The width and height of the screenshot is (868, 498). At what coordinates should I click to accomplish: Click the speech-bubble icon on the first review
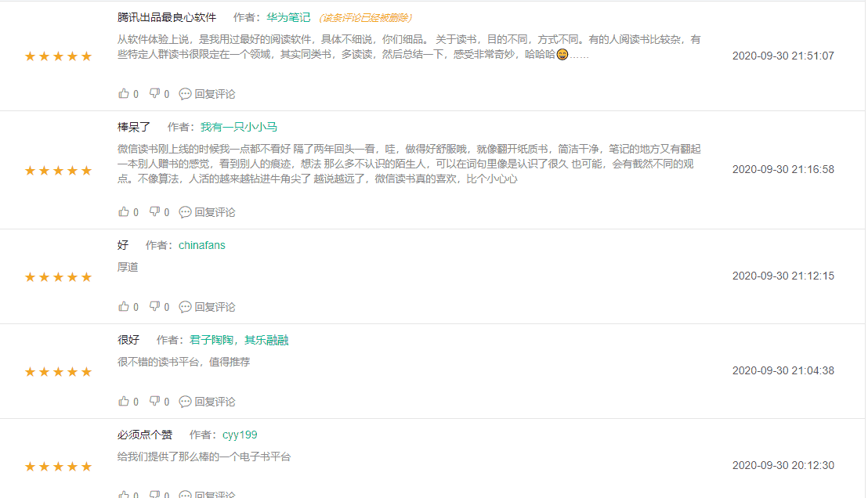tap(185, 93)
